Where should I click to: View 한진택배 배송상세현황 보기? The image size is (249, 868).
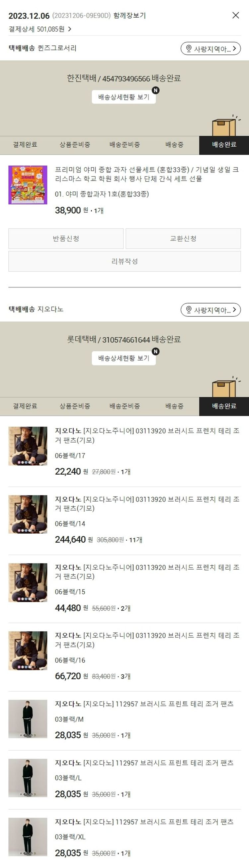(124, 97)
